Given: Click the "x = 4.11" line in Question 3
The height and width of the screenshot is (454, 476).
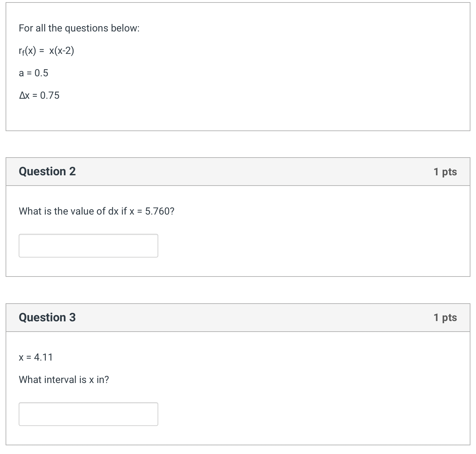Looking at the screenshot, I should 36,357.
